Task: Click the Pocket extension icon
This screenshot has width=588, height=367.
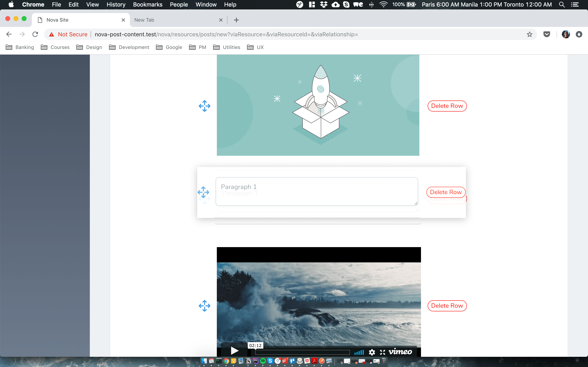Action: click(x=546, y=34)
